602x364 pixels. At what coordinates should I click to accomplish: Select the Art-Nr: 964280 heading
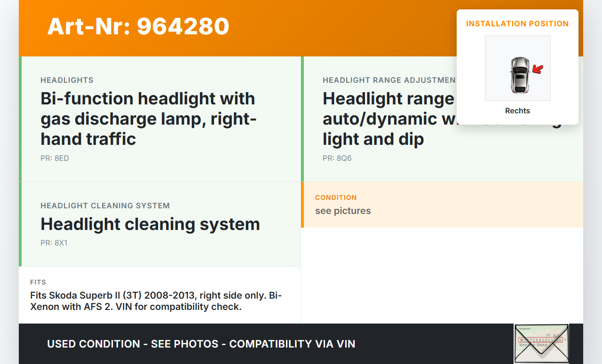coord(138,26)
